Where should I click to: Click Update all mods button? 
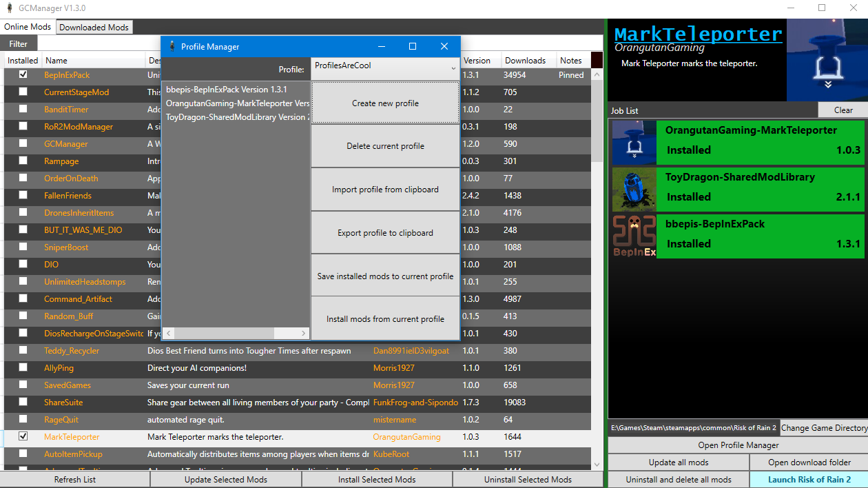click(x=679, y=462)
